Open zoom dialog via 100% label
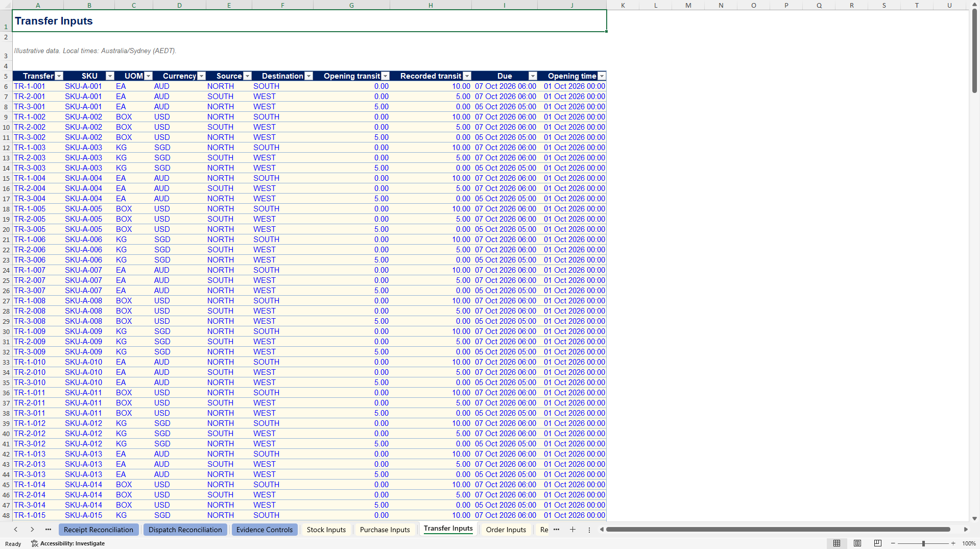 [x=969, y=543]
